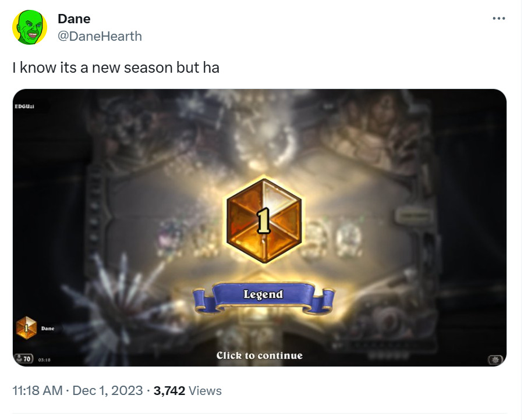This screenshot has height=420, width=524.
Task: Click the in-game Dane player name
Action: [48, 329]
